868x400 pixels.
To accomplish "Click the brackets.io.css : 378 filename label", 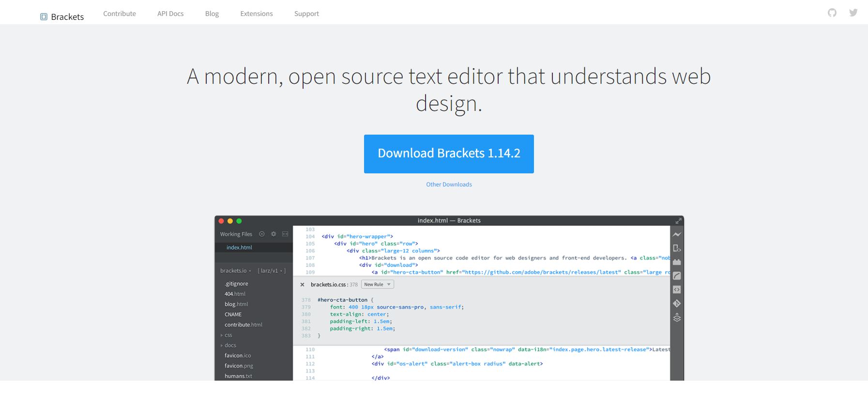I will point(334,285).
